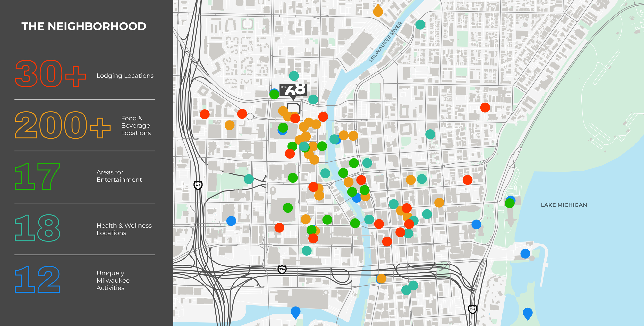Click the upper teal dot south of 794
Screen dimensions: 644x326
(x=413, y=286)
